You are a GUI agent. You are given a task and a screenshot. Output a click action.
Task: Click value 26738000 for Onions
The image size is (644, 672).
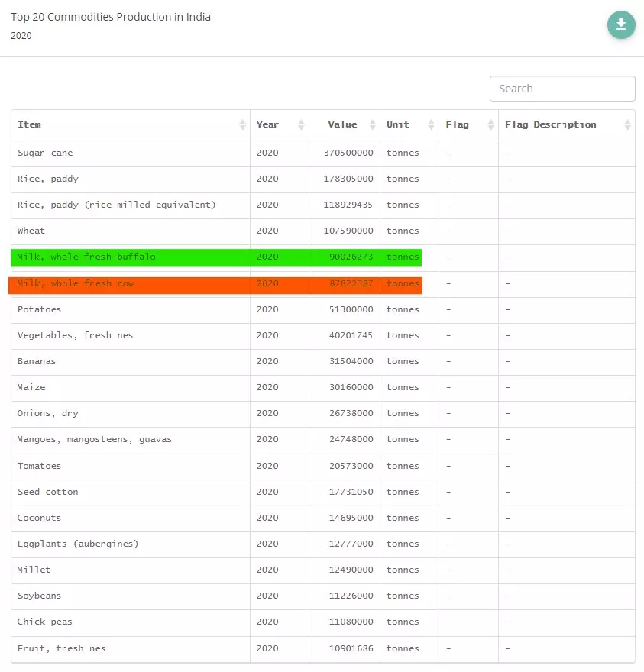click(351, 413)
